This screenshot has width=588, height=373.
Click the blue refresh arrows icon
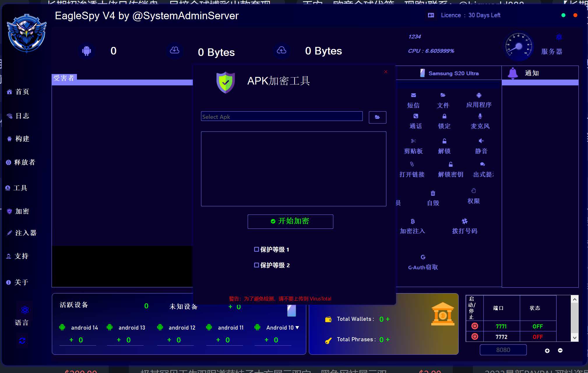coord(22,341)
